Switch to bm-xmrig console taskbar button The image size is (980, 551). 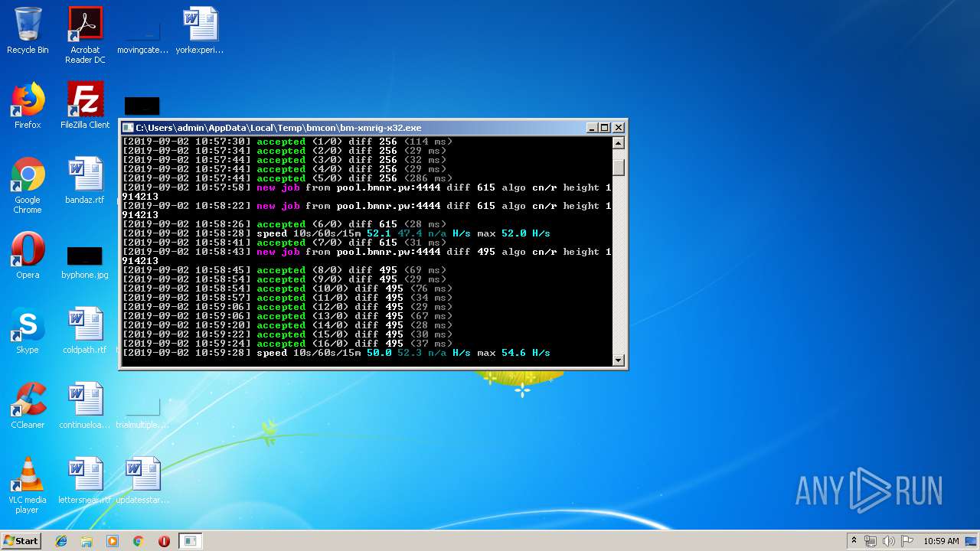point(190,541)
